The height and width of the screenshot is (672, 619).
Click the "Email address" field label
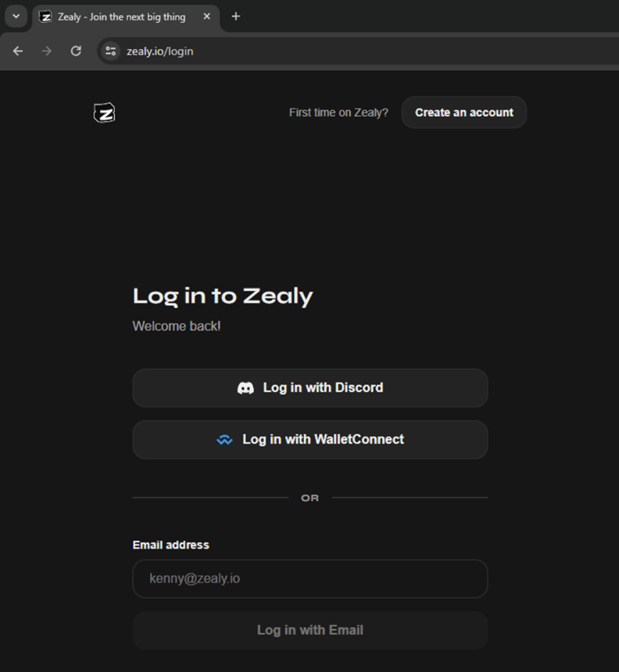pos(171,545)
